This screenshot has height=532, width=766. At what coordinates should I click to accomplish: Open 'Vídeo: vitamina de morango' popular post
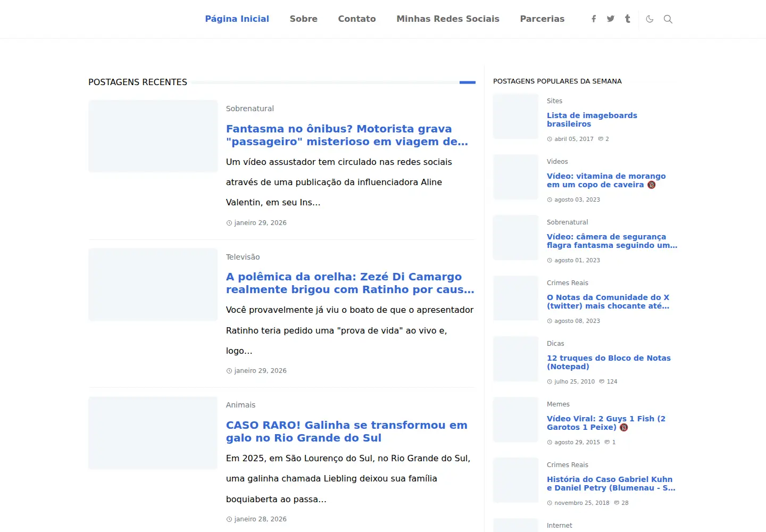606,180
